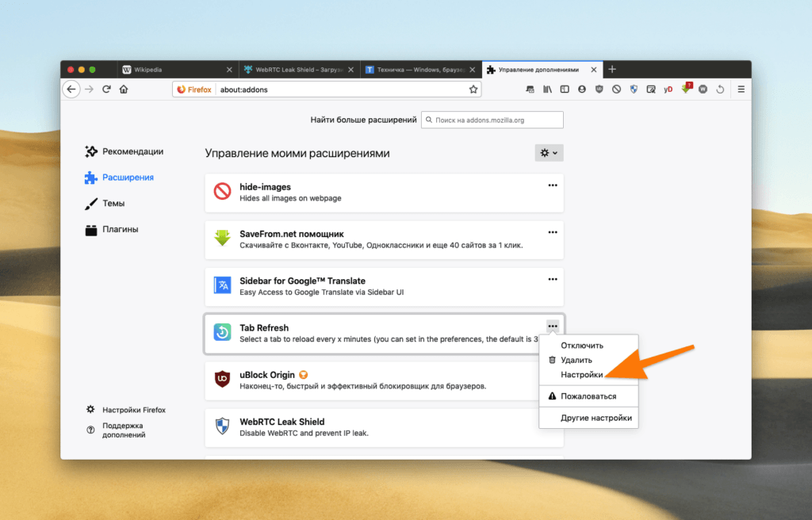Click the Google Translate sidebar card icon
This screenshot has width=812, height=520.
[222, 285]
